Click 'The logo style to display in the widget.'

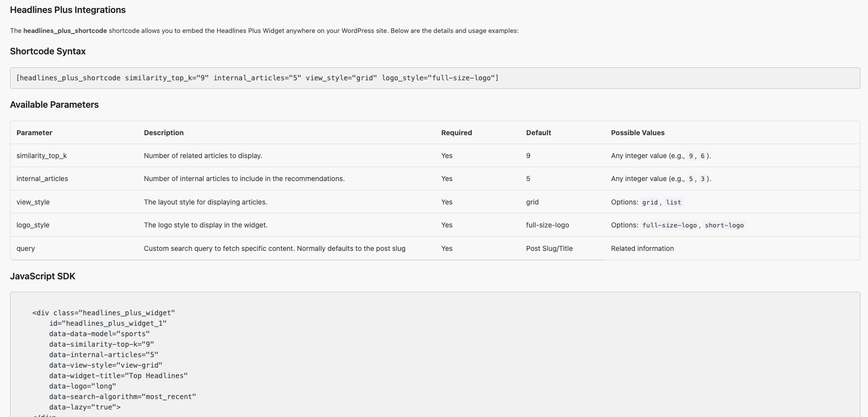(206, 225)
